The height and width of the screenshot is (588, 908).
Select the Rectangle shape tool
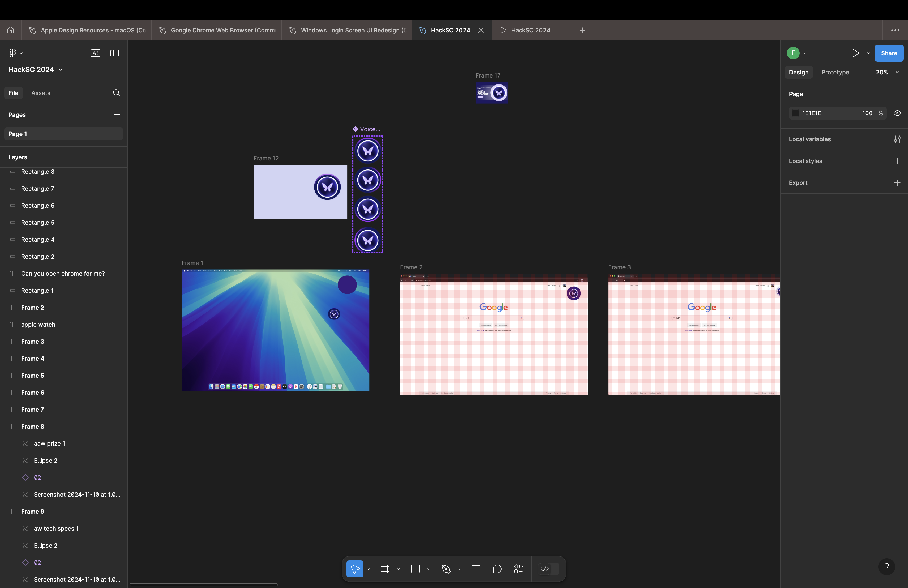point(416,569)
